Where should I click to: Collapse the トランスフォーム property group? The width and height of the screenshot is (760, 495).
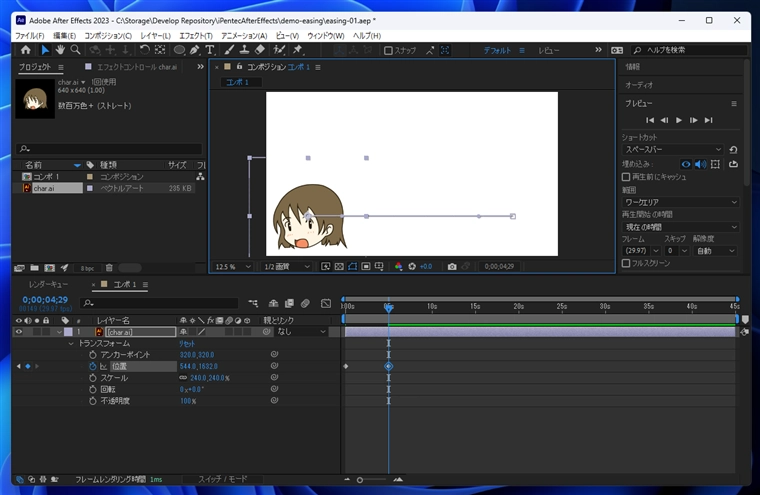coord(71,343)
